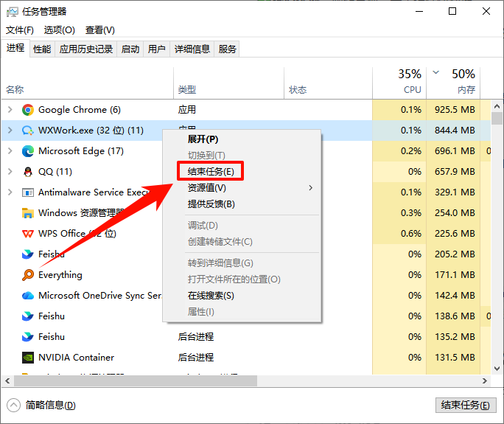Sort by the 内存 column header

tap(466, 89)
